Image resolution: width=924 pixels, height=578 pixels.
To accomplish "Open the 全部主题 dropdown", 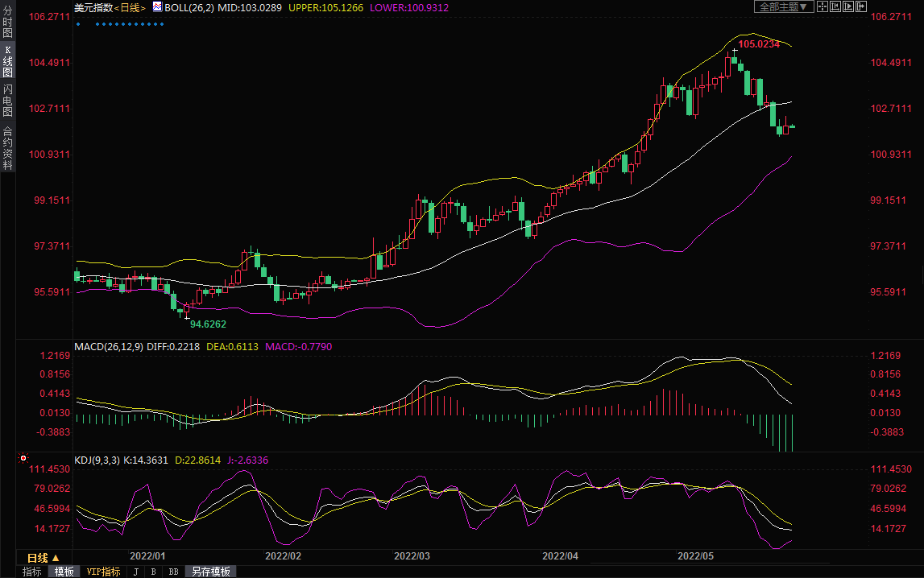I will point(782,6).
